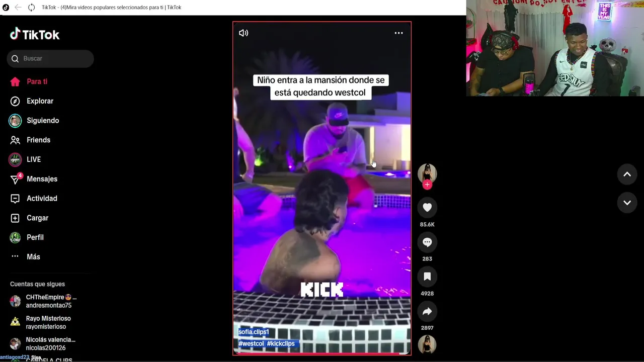Click the Buscar search field

coord(50,58)
